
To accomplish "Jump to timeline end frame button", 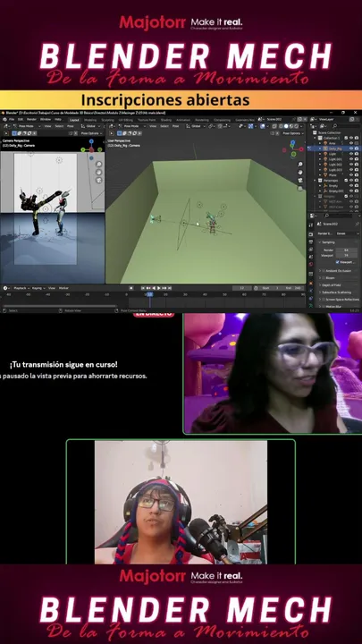I will [x=170, y=288].
